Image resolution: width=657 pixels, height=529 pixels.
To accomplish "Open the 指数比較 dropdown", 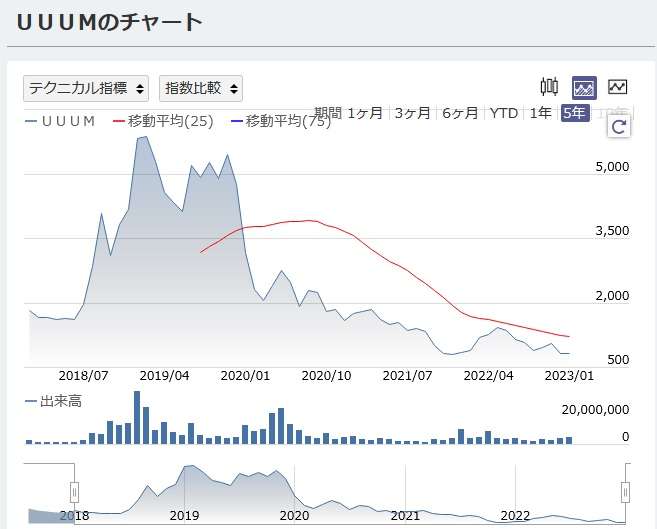I will tap(201, 88).
